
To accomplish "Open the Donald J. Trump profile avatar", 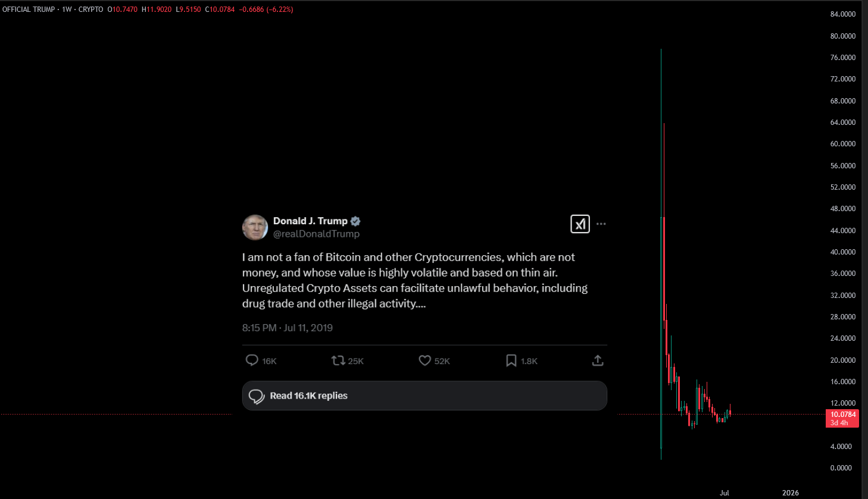I will 255,227.
